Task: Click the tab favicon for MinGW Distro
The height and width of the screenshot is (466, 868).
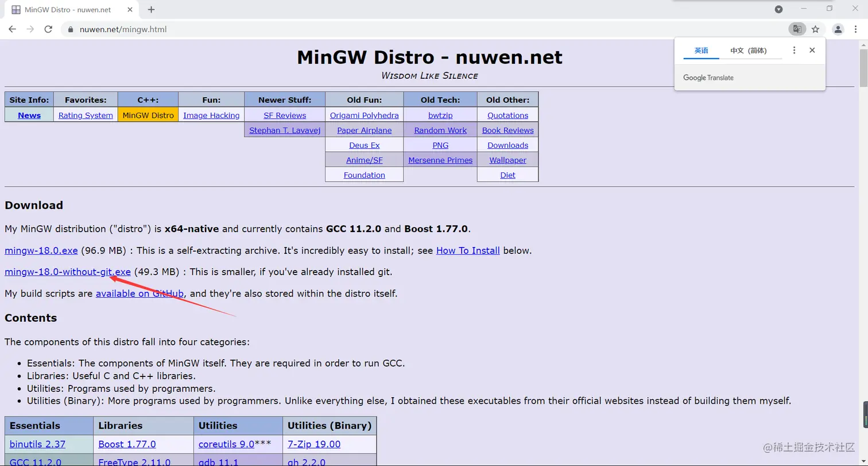Action: click(16, 10)
